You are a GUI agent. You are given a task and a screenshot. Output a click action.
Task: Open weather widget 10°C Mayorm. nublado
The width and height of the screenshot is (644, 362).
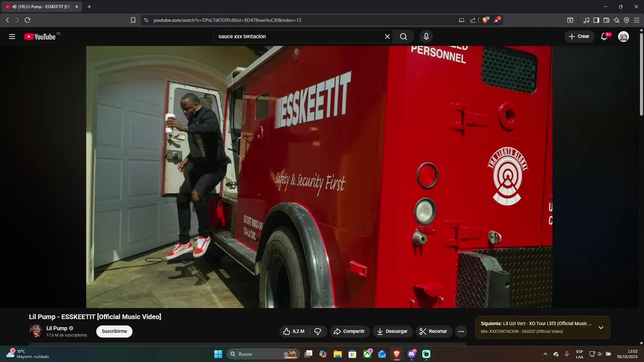[x=28, y=354]
